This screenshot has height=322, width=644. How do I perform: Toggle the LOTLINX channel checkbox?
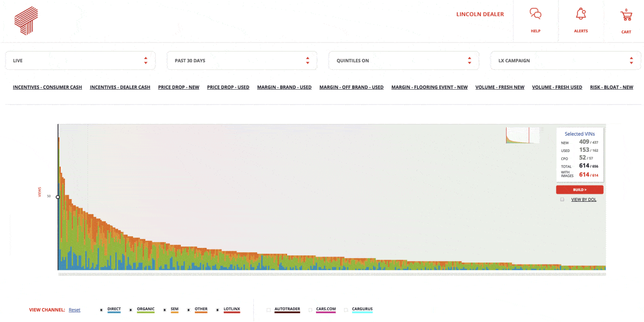point(218,310)
